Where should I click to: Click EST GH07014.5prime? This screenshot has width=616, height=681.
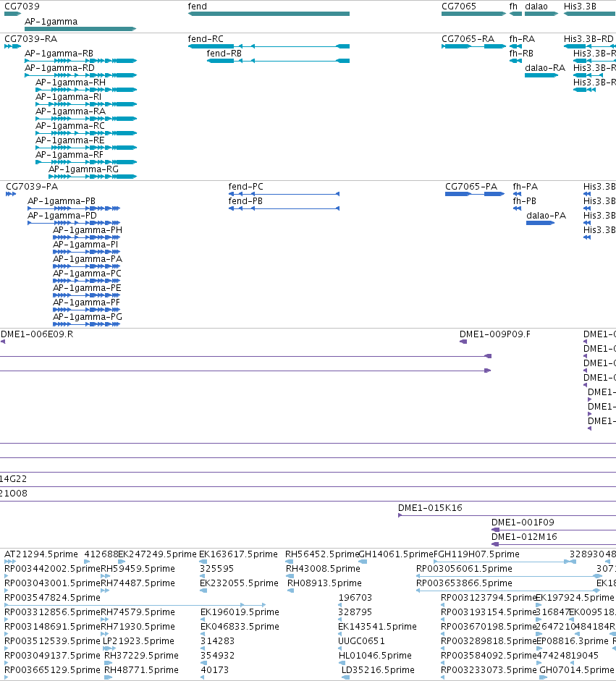[544, 677]
